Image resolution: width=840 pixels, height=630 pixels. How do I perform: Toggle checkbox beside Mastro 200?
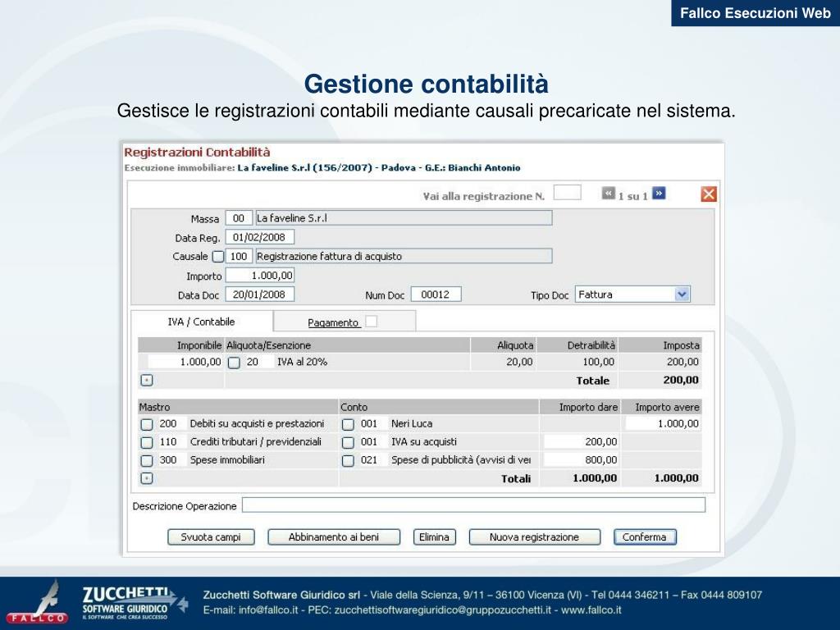click(x=147, y=424)
